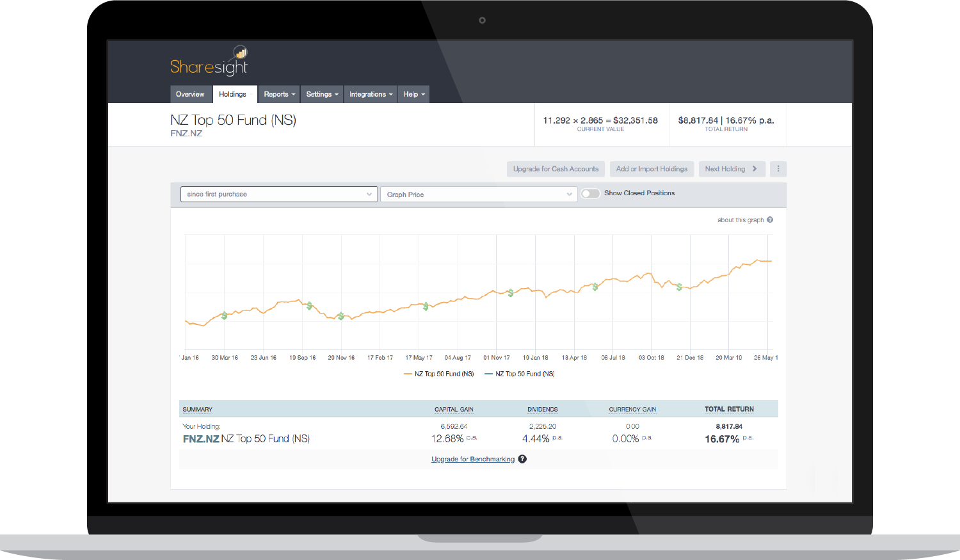Click the NZ Top 50 Fund (NS) page title
The width and height of the screenshot is (960, 560).
pos(233,120)
